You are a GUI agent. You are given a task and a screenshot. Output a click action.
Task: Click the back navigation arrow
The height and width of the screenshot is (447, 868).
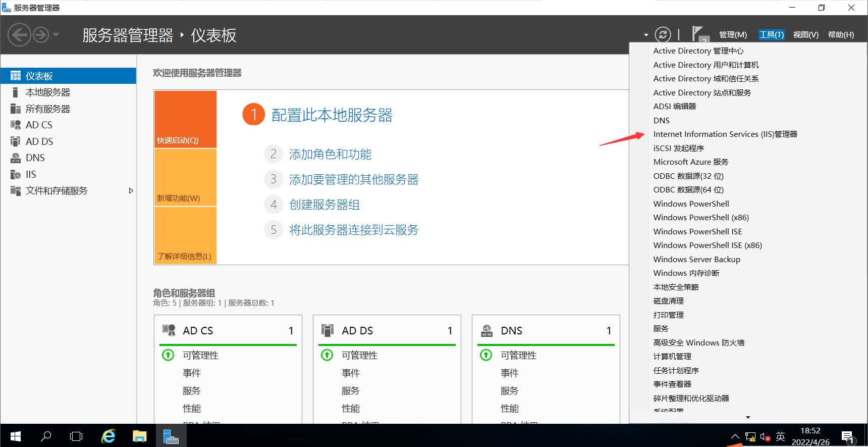click(x=19, y=35)
